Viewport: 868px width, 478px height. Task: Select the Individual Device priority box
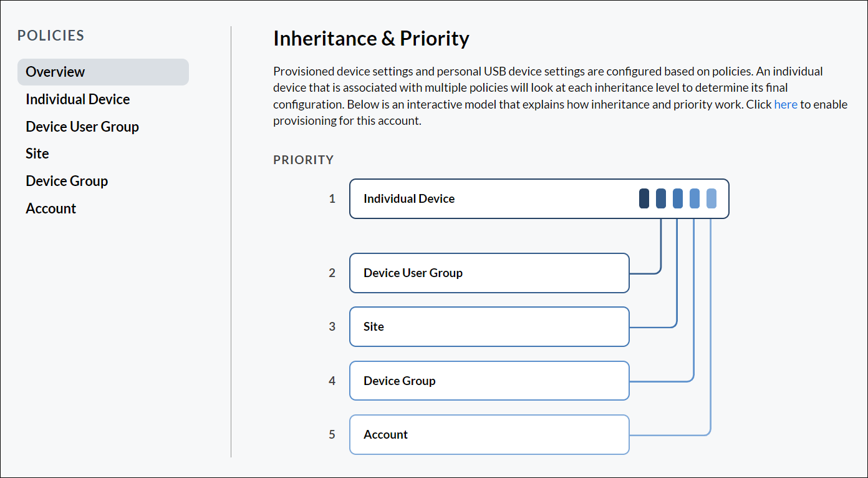(x=468, y=198)
